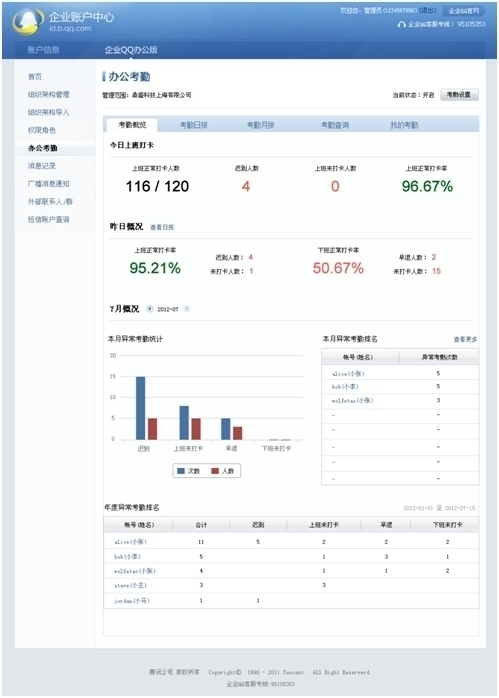The height and width of the screenshot is (698, 499).
Task: Click alice's total value 11
Action: (201, 542)
